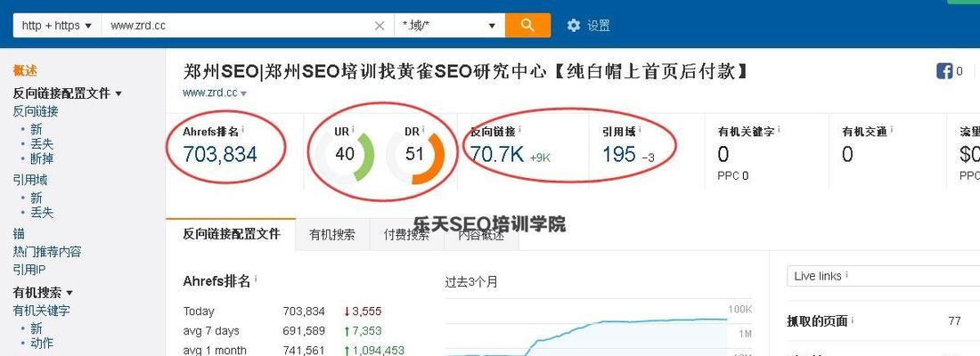This screenshot has height=356, width=980.
Task: Open 锚 anchors sidebar link
Action: click(x=19, y=233)
